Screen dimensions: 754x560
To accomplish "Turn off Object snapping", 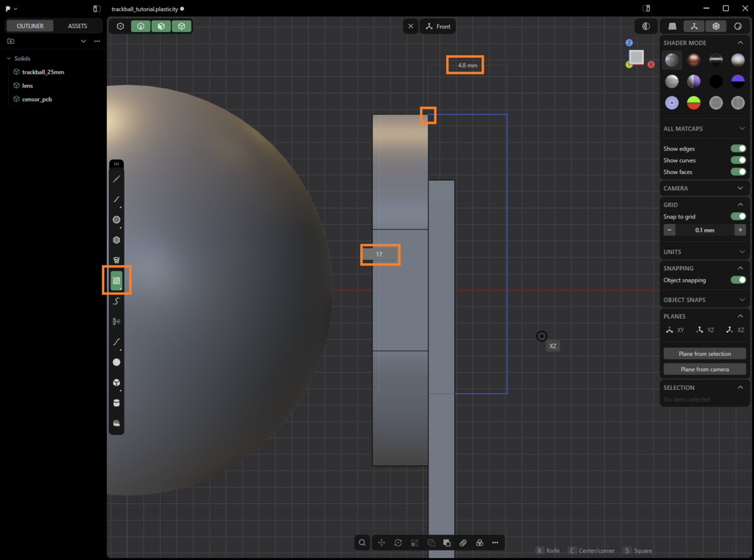I will coord(738,280).
